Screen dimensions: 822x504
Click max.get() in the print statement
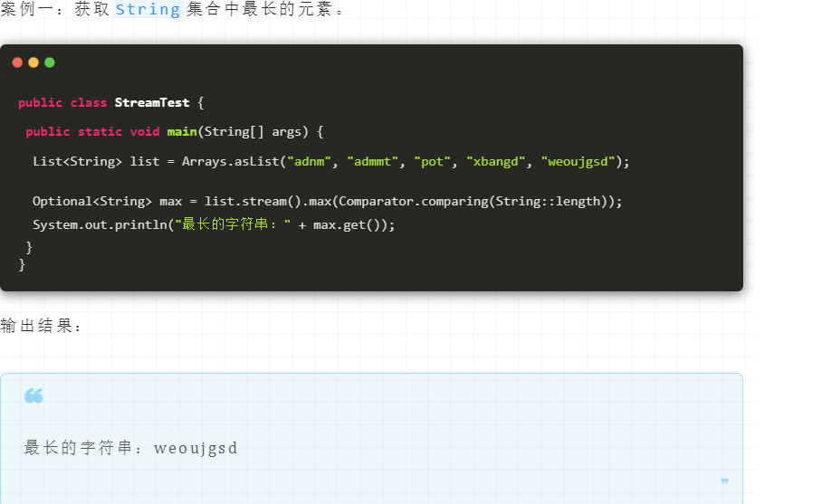pos(347,224)
